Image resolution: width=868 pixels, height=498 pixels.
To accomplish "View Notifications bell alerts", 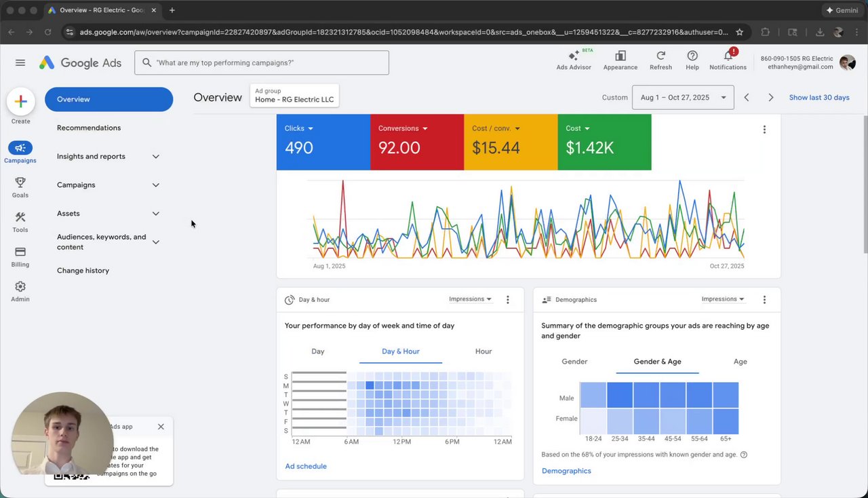I will 728,60.
